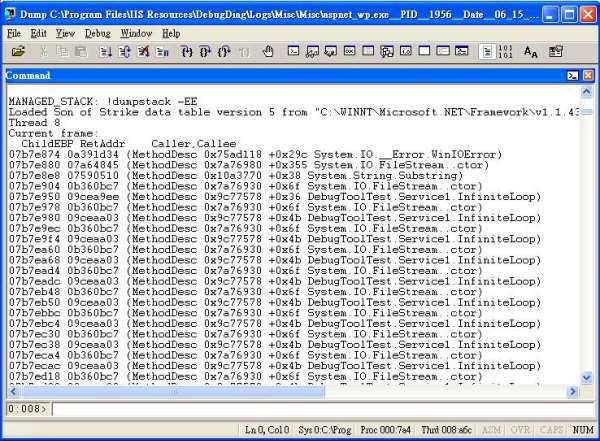Click the Step Into braces icon

coord(188,51)
